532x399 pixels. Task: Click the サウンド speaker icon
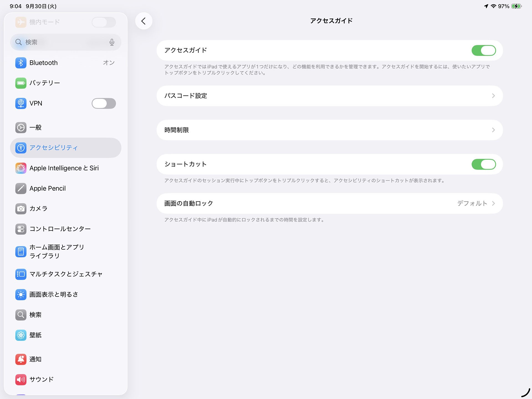click(21, 380)
